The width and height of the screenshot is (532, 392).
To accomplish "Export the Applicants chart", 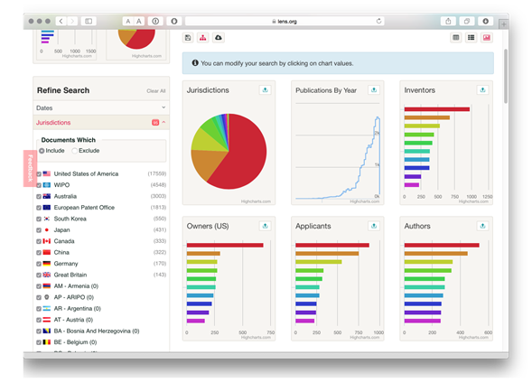I will pyautogui.click(x=374, y=226).
